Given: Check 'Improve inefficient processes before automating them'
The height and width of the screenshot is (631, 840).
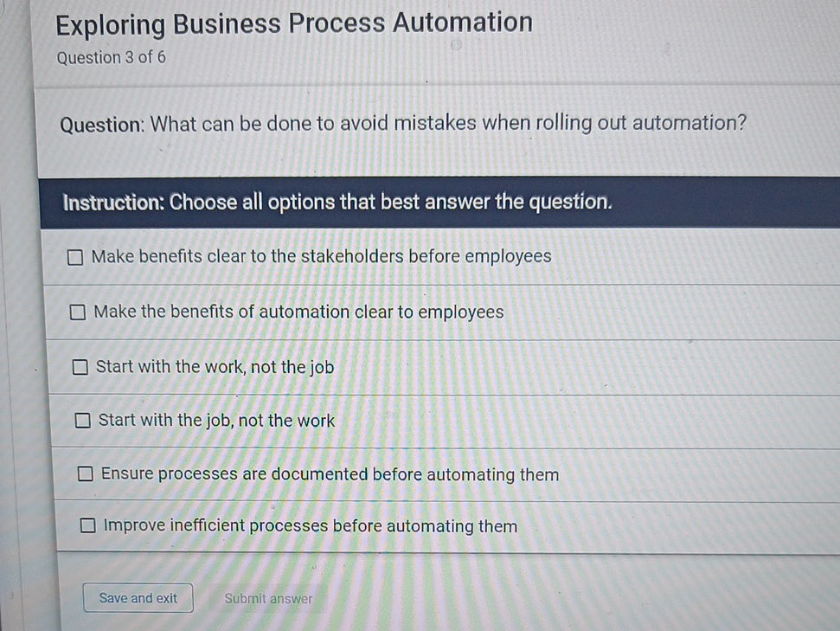Looking at the screenshot, I should tap(87, 525).
